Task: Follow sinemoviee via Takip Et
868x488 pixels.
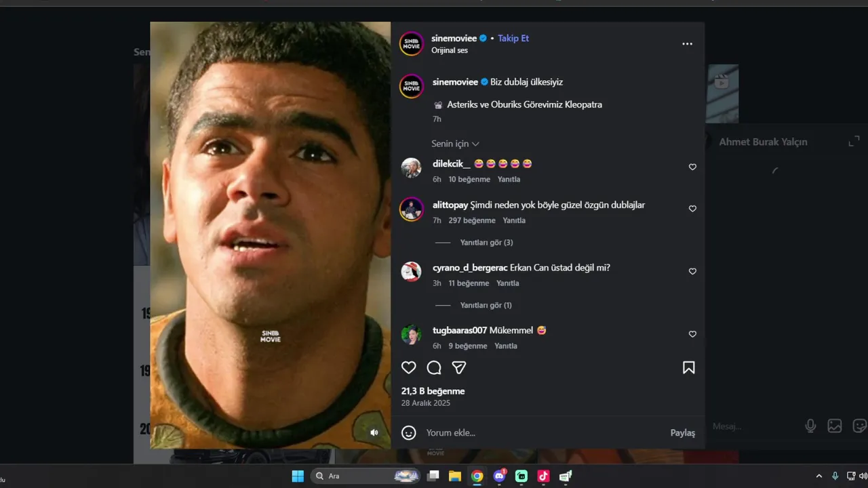Action: (x=513, y=38)
